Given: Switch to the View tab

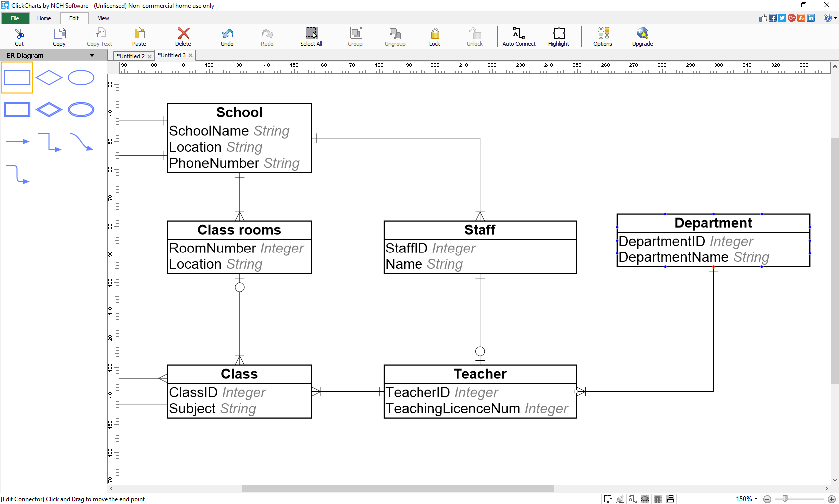Looking at the screenshot, I should coord(103,18).
